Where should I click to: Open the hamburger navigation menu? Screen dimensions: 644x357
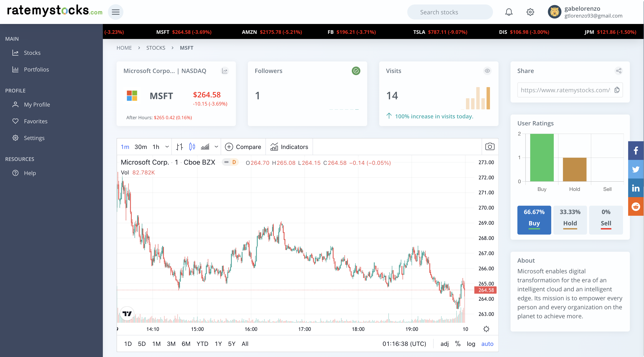115,12
